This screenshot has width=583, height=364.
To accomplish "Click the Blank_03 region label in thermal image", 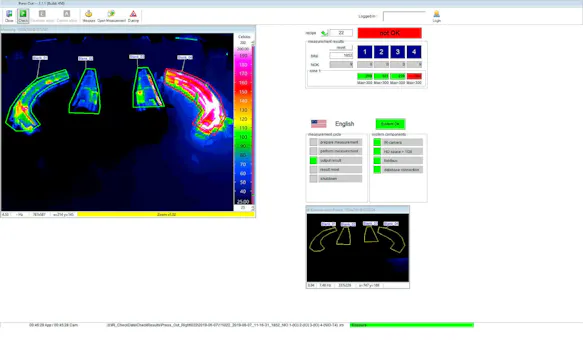I will click(137, 57).
